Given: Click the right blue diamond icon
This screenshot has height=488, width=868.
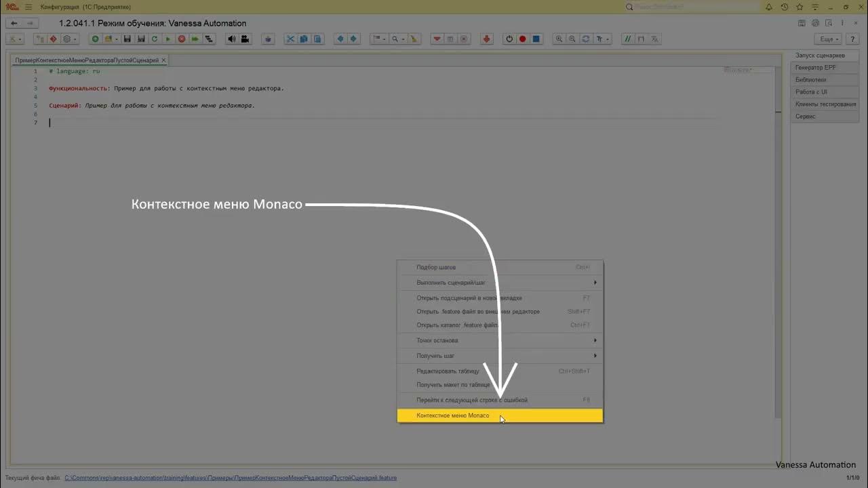Looking at the screenshot, I should click(353, 39).
